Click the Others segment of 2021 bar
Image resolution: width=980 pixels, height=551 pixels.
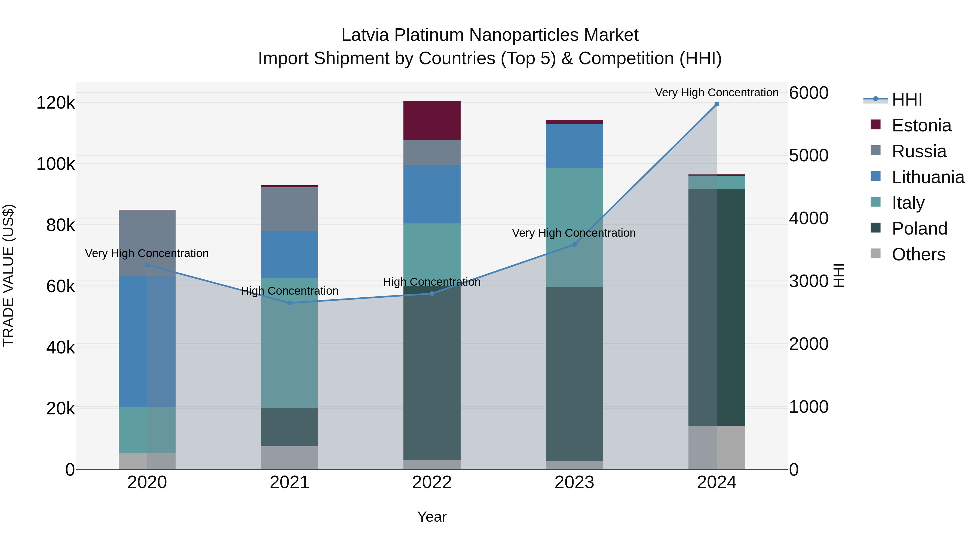290,458
